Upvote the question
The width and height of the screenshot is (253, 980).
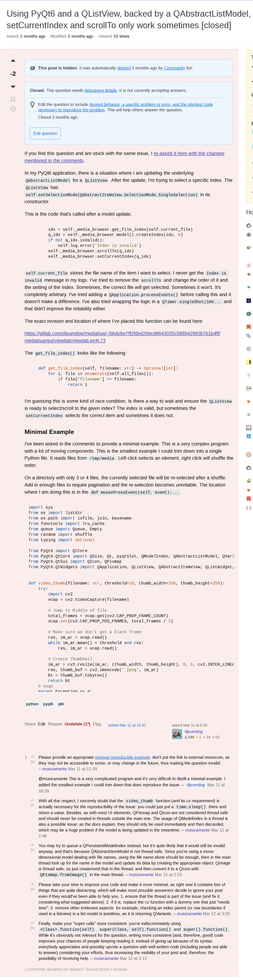(13, 60)
